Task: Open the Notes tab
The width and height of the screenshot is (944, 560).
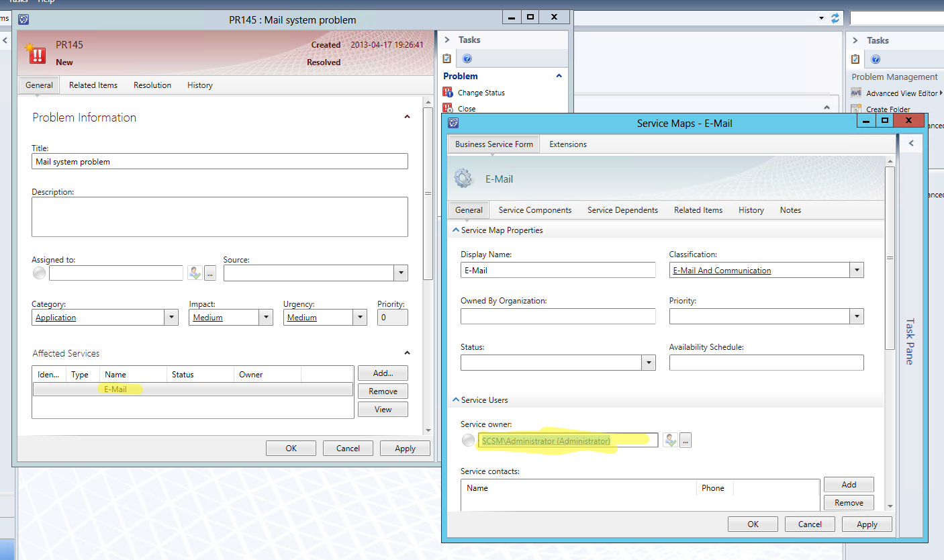Action: coord(790,210)
